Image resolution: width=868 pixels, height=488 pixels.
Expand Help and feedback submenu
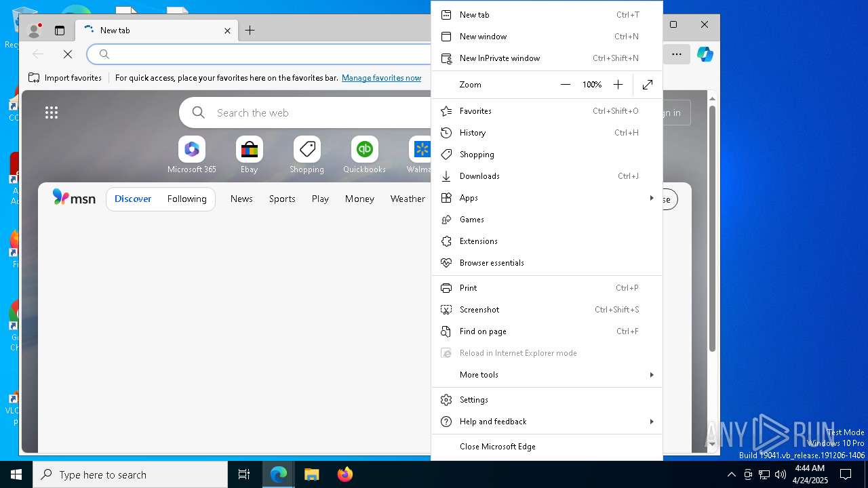(x=547, y=422)
